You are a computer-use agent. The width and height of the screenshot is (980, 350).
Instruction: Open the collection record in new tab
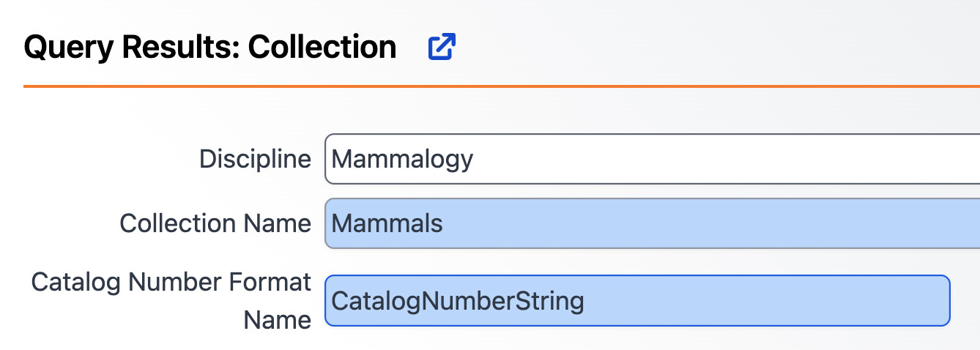[x=442, y=48]
